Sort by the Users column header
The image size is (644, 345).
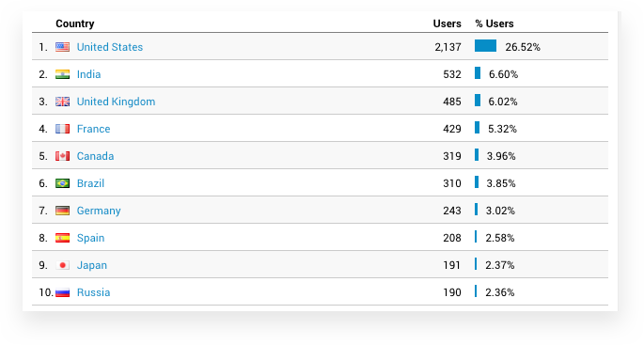447,24
